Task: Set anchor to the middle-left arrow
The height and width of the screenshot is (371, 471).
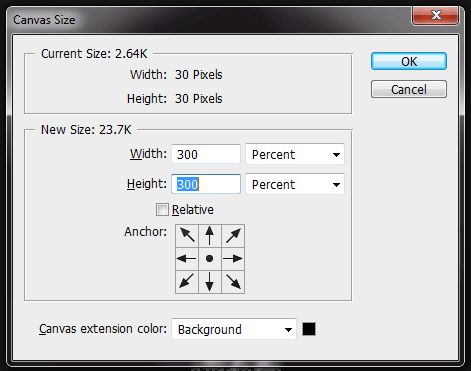Action: 187,259
